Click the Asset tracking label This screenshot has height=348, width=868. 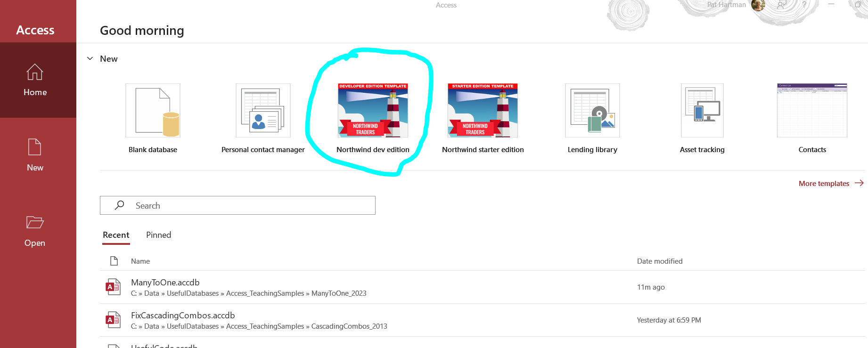click(702, 150)
